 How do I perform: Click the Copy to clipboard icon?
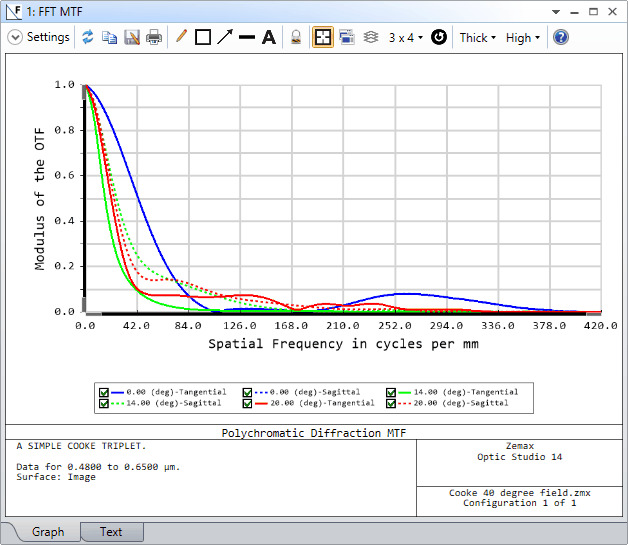coord(109,37)
